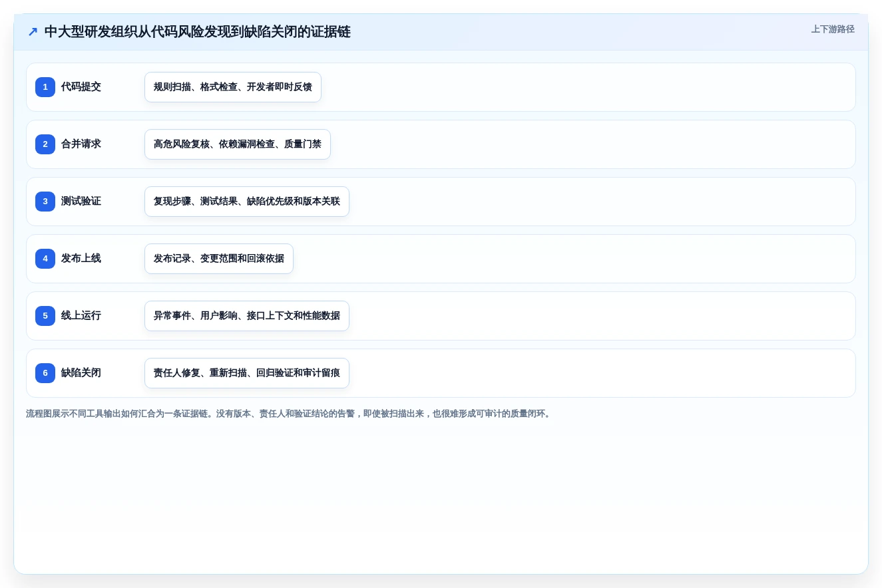Select the 缺陷关闭 step label

coord(81,373)
